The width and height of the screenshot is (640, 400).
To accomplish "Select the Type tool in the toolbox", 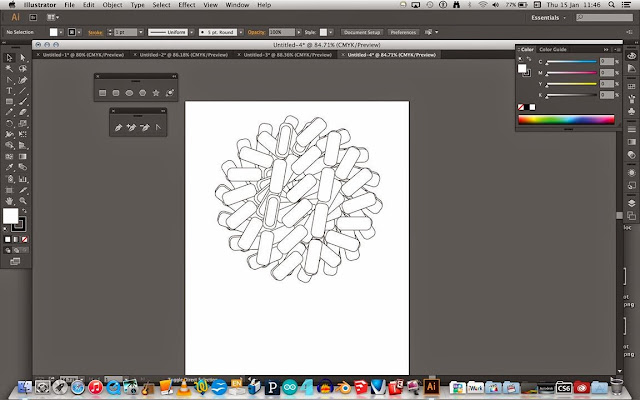I will click(9, 91).
